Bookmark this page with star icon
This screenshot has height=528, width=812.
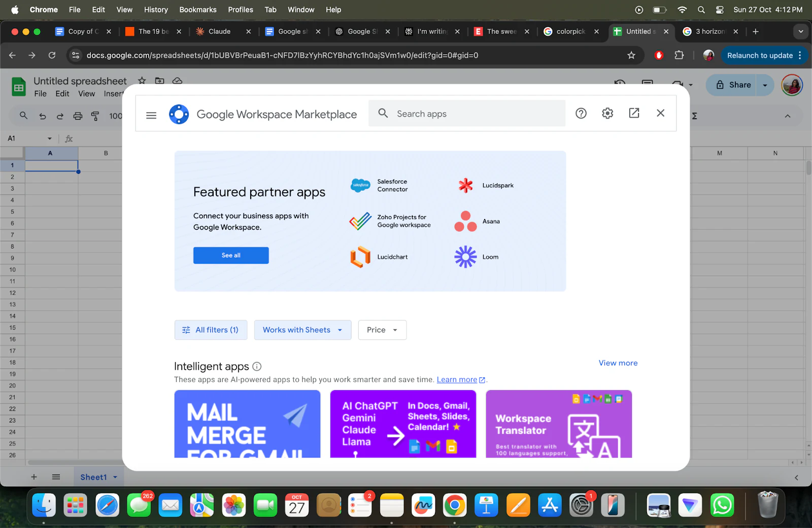tap(631, 55)
